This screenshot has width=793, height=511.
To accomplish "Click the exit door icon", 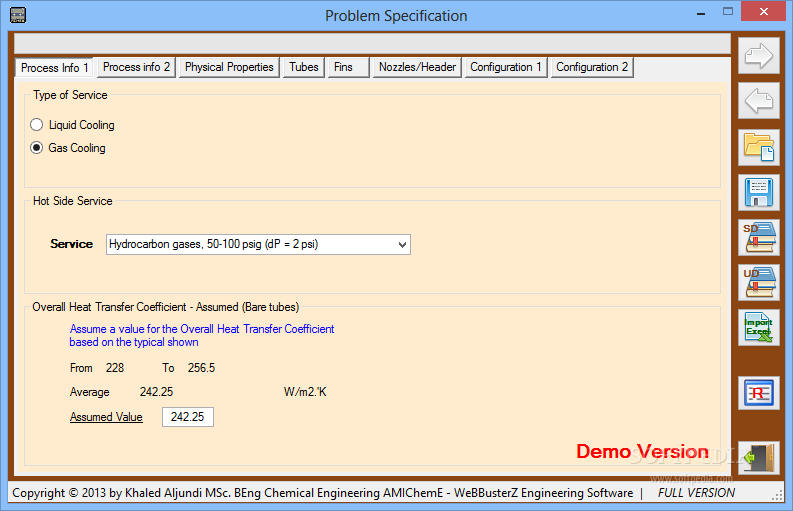I will (x=759, y=457).
